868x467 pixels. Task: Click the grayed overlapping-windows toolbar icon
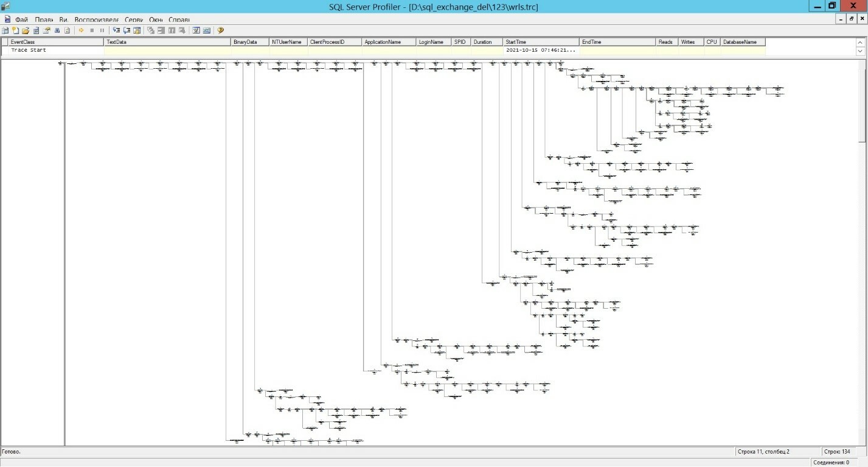click(x=151, y=30)
